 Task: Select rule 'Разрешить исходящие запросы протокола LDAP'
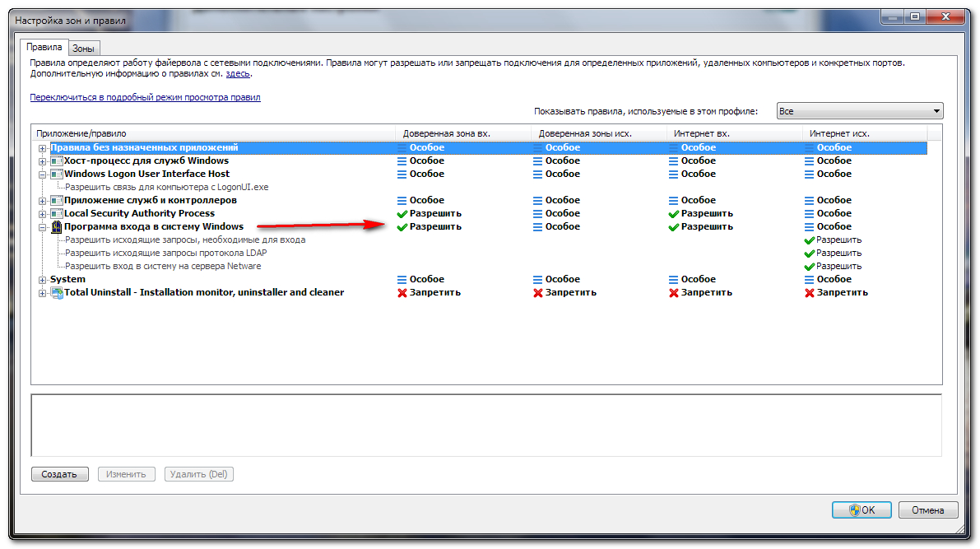click(165, 254)
